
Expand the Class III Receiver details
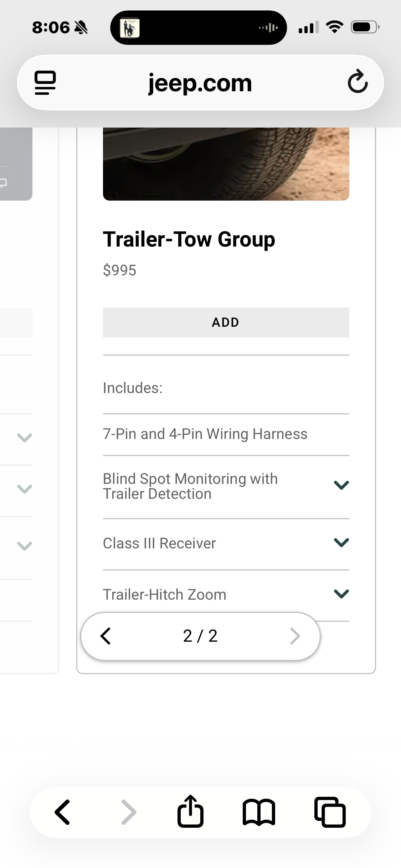(226, 544)
